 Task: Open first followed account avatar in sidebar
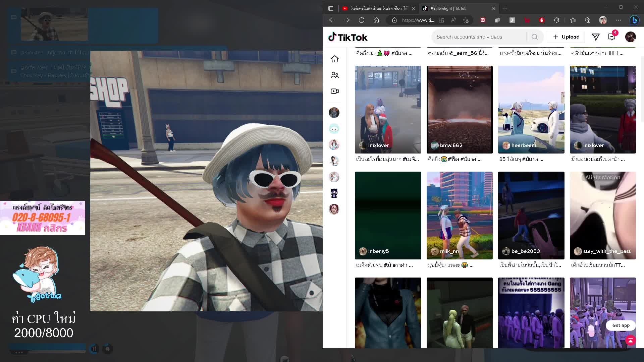coord(334,113)
